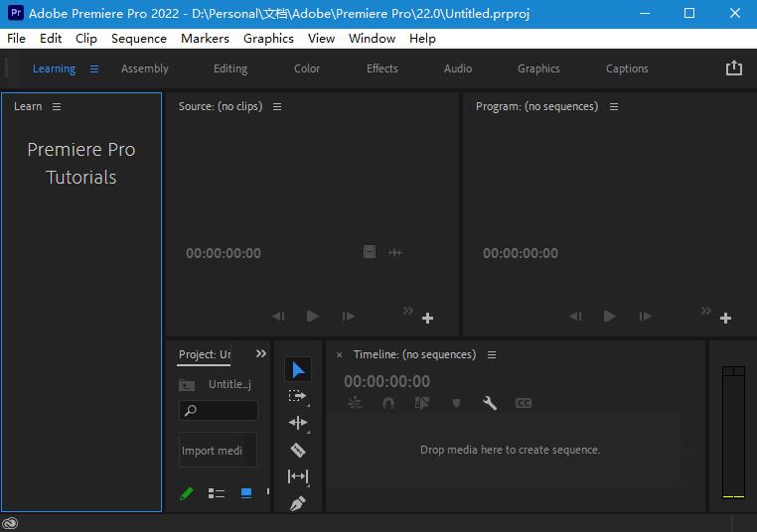The width and height of the screenshot is (757, 532).
Task: Open Timeline display settings wrench
Action: pyautogui.click(x=490, y=403)
